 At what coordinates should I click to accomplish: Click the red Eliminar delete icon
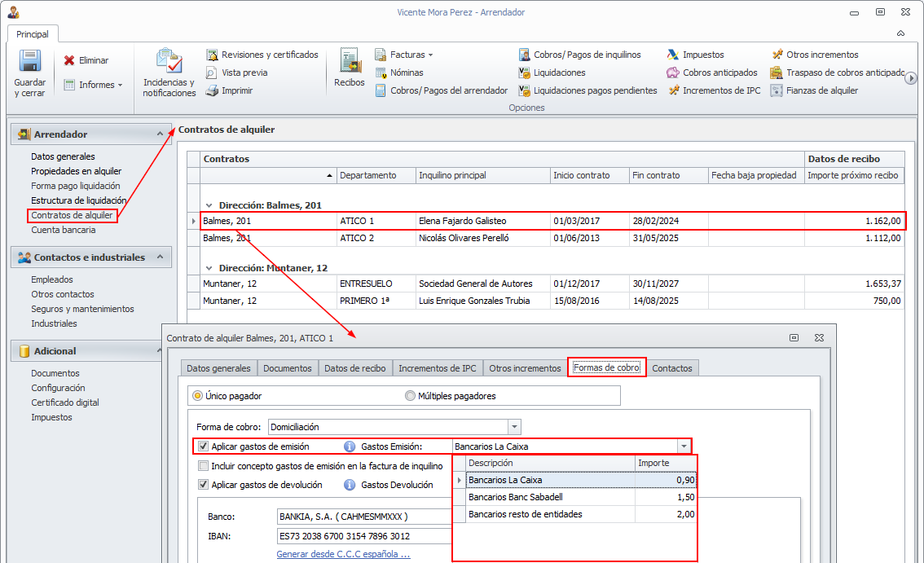point(69,60)
